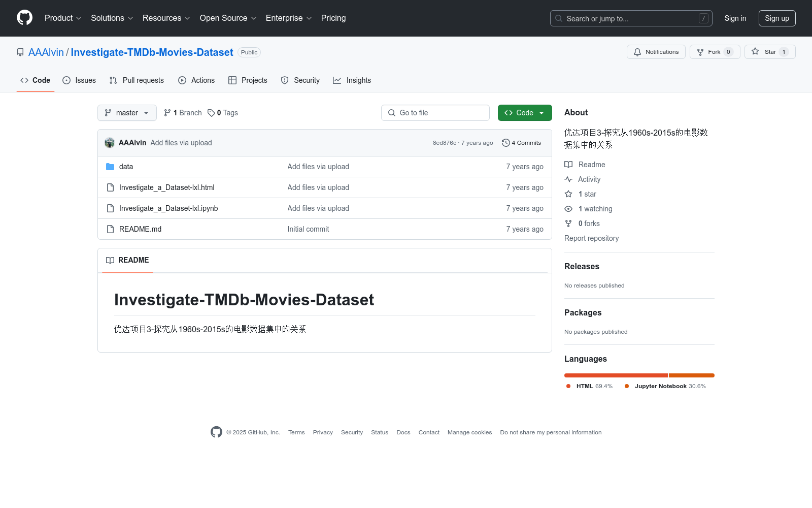The width and height of the screenshot is (812, 508).
Task: Click file icon for Investigate_a_Dataset-lxl.html
Action: 110,187
